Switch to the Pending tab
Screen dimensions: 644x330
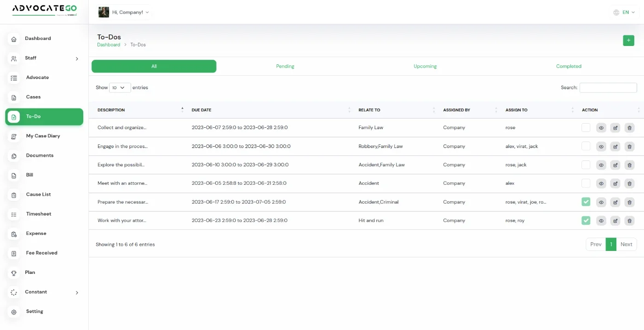pos(285,66)
